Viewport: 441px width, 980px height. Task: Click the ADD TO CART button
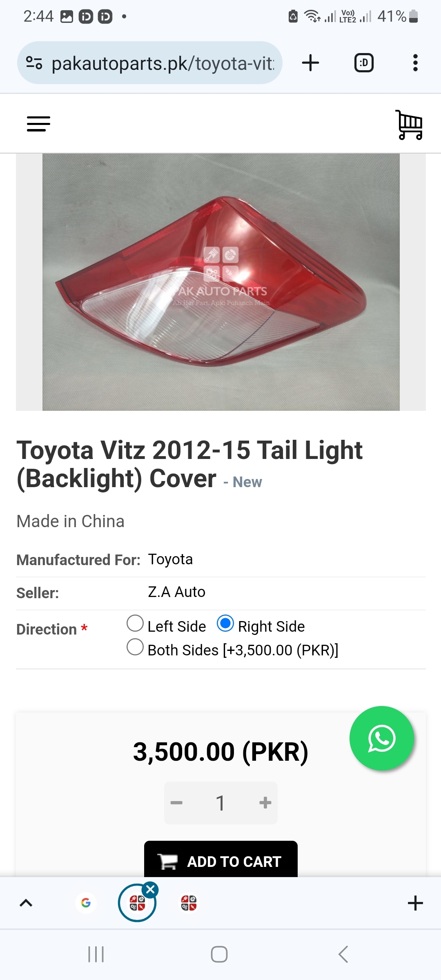pyautogui.click(x=221, y=859)
